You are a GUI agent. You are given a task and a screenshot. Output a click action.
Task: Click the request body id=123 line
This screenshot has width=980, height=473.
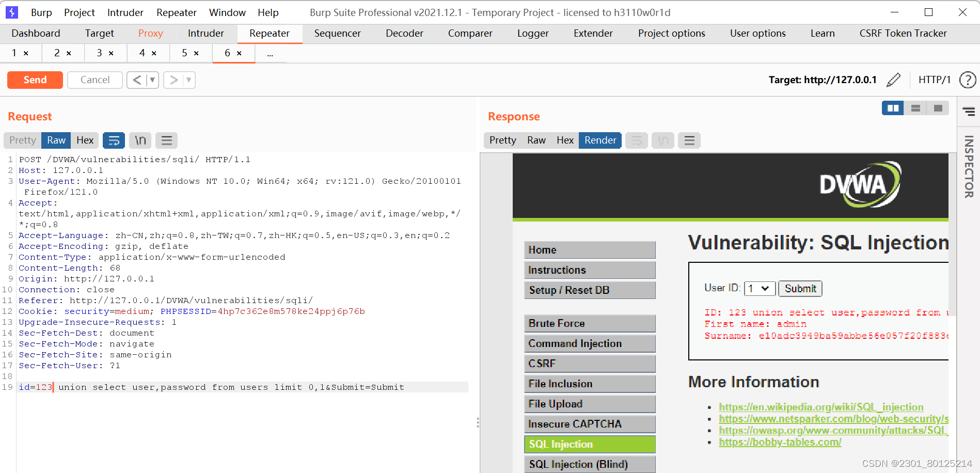point(243,387)
